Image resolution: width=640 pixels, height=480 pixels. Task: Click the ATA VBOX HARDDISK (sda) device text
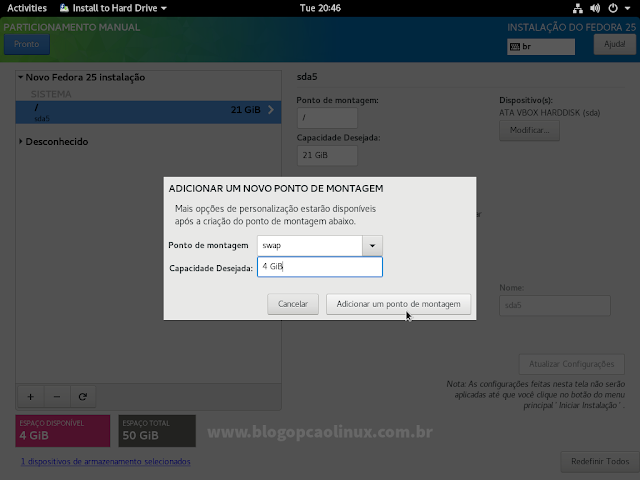[549, 113]
